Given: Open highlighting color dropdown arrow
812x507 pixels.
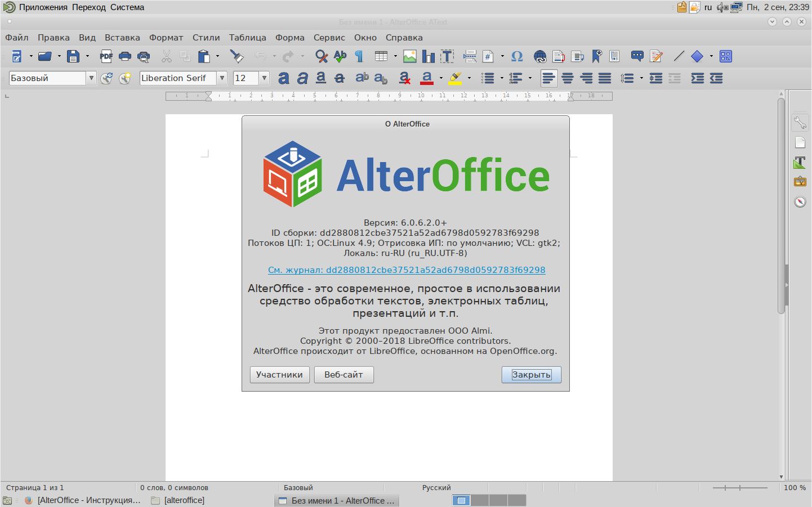Looking at the screenshot, I should coord(469,78).
